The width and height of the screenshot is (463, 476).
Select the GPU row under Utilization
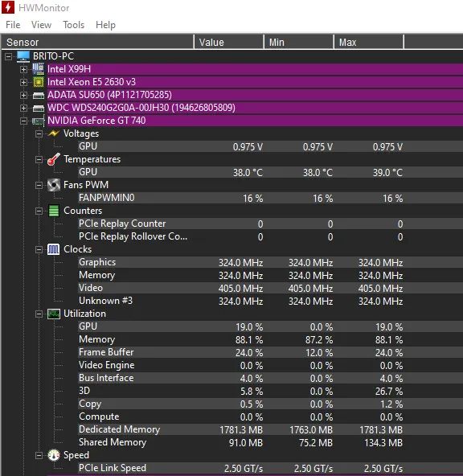coord(271,326)
